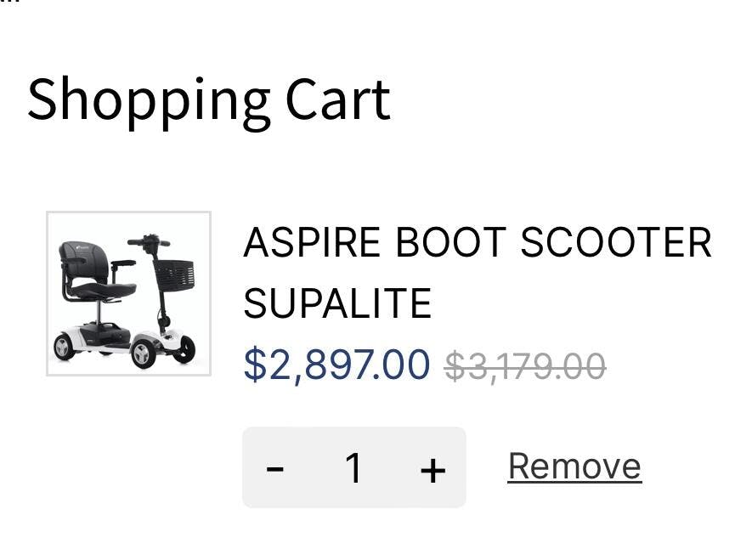This screenshot has width=735, height=560.
Task: Click the word ASPIRE in the title
Action: [x=312, y=243]
